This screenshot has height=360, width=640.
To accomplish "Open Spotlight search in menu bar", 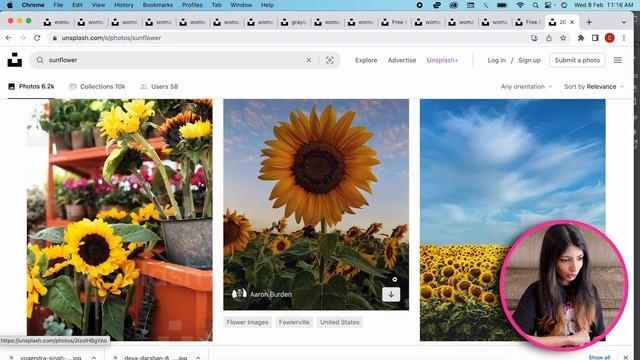I will click(x=535, y=5).
